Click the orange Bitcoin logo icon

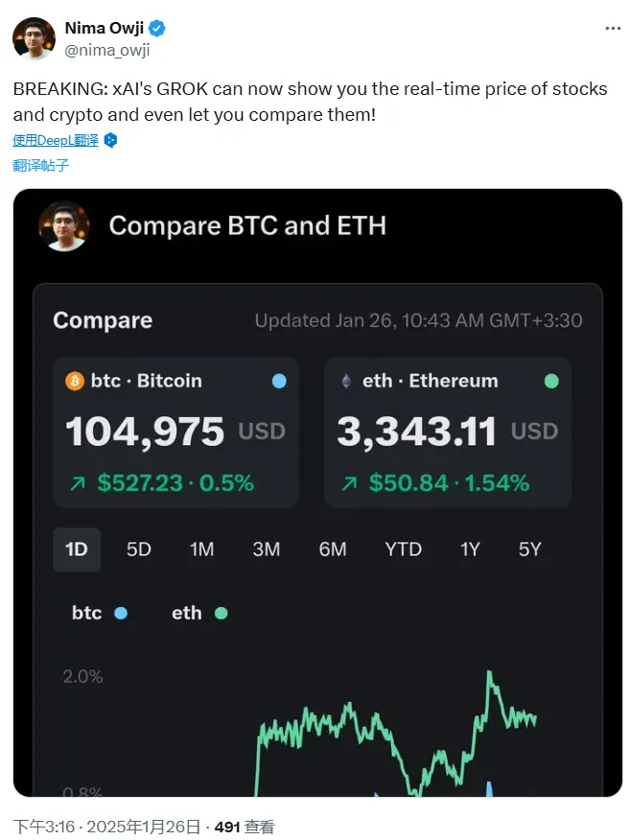click(x=75, y=381)
